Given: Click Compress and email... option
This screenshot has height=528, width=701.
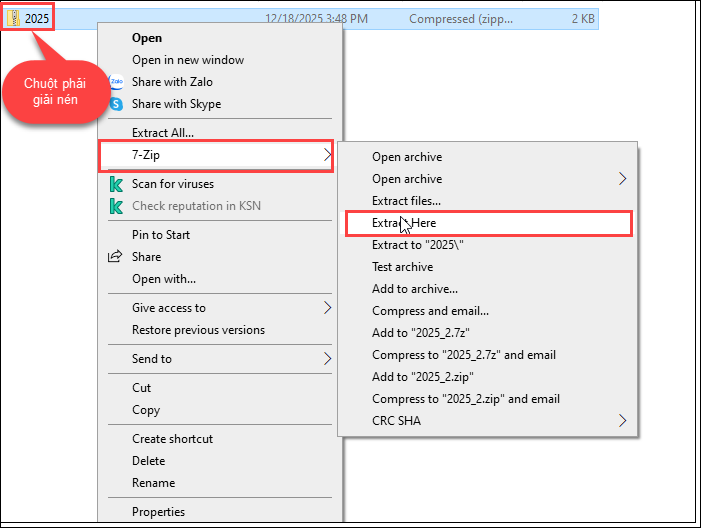Looking at the screenshot, I should [430, 311].
